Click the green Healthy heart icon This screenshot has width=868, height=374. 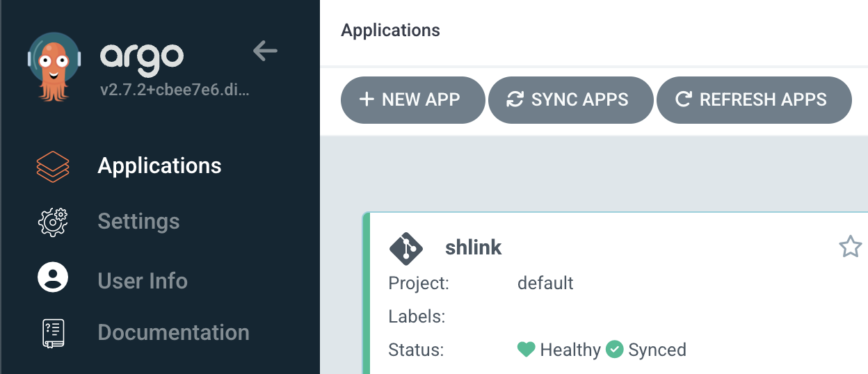pos(527,350)
